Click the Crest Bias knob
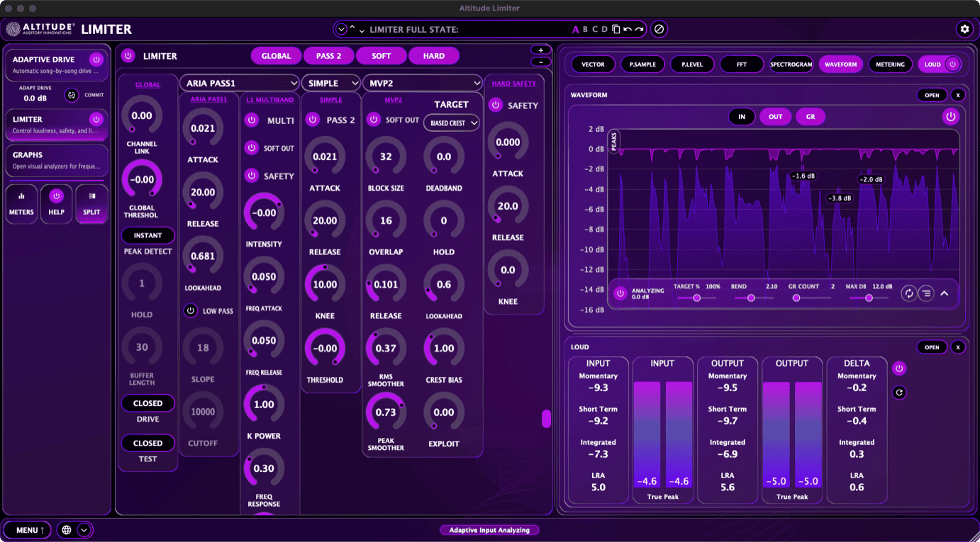This screenshot has height=542, width=980. pos(444,349)
